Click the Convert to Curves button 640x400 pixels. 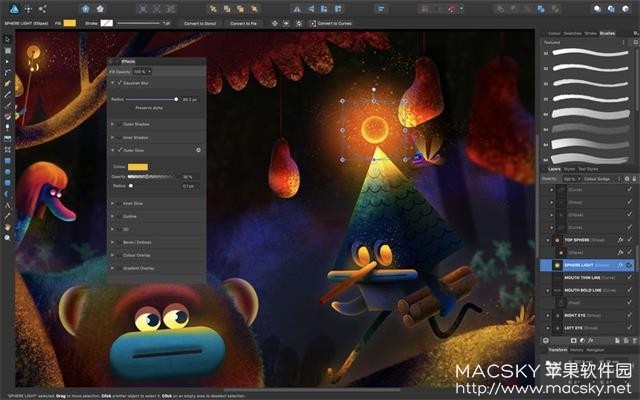(x=331, y=24)
